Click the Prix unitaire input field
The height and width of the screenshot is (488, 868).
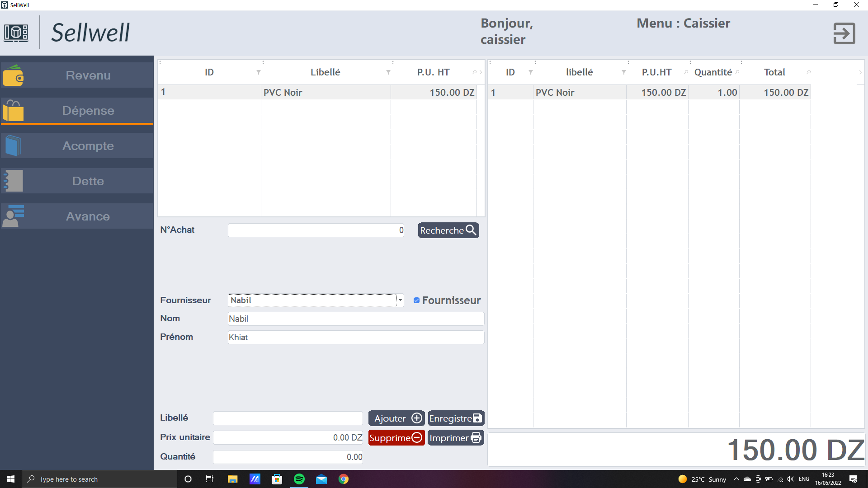coord(288,437)
